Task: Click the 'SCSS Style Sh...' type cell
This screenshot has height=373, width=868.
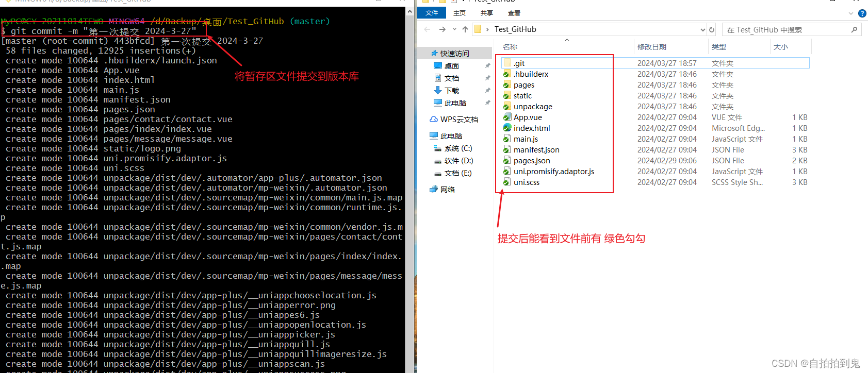Action: (737, 182)
